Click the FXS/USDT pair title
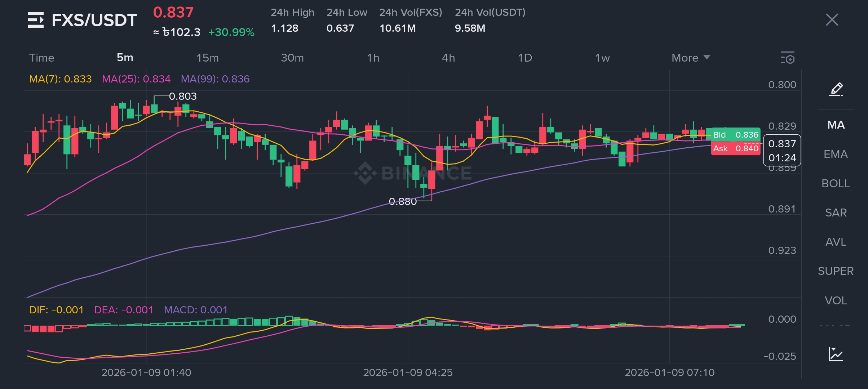Viewport: 868px width, 389px height. pos(94,20)
